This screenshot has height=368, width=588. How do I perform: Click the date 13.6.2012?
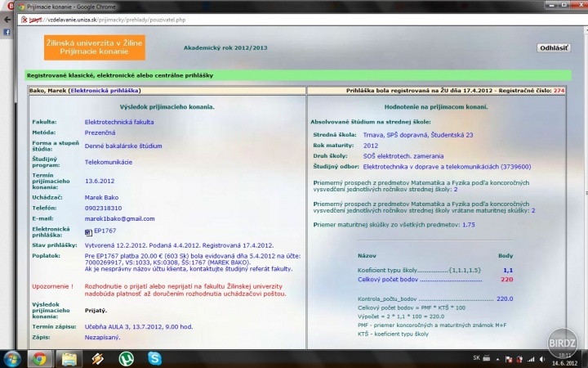[x=100, y=181]
